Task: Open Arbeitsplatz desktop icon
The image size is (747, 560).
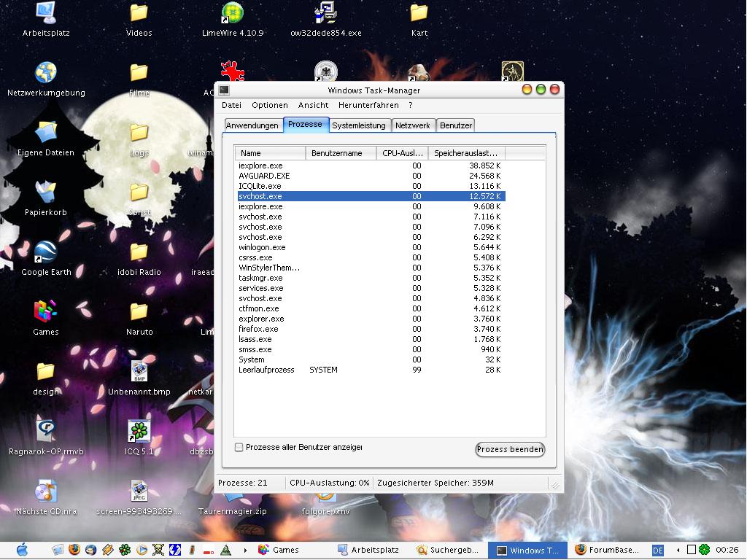Action: [x=46, y=19]
